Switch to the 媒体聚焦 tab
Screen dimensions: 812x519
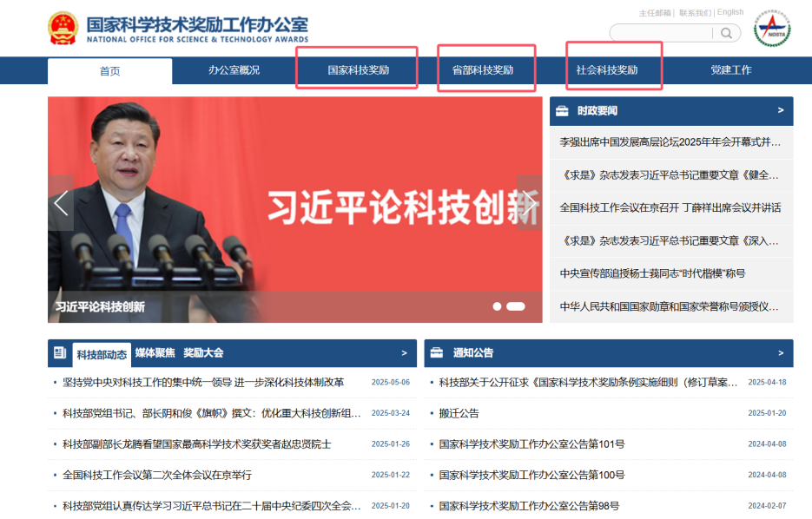155,352
